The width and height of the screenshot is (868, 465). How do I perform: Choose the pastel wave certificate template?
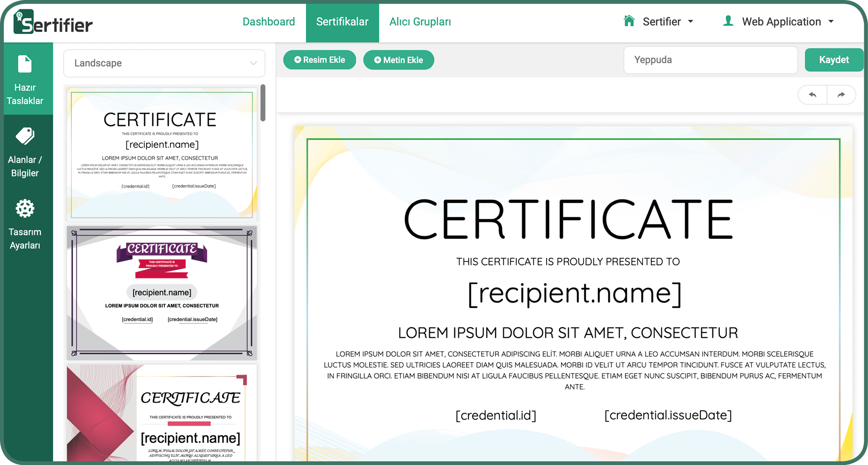162,154
